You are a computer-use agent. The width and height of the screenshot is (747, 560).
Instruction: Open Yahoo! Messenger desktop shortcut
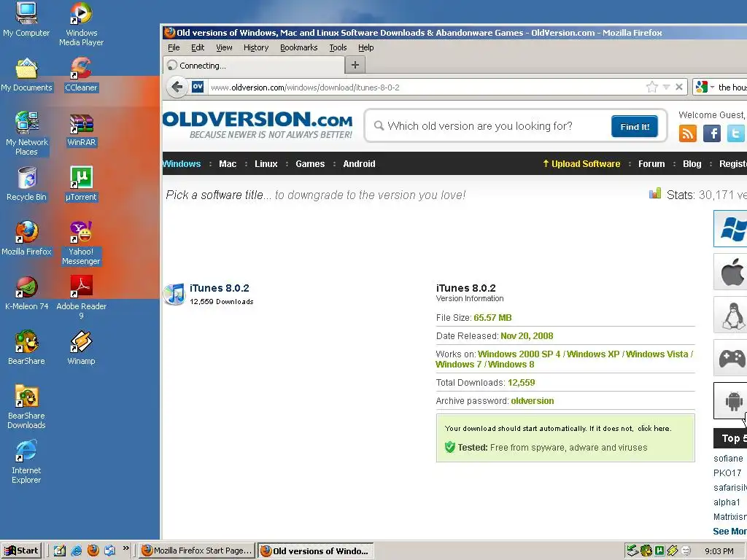click(81, 244)
